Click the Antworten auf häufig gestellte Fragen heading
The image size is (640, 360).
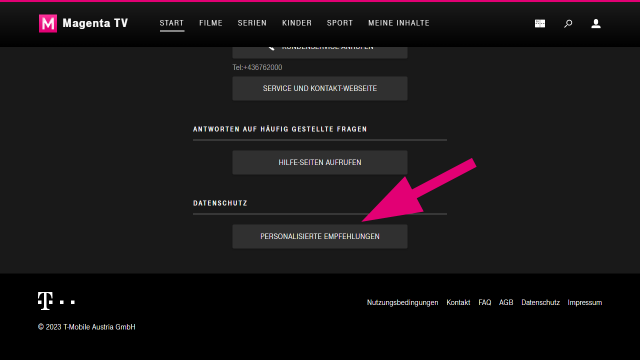(x=280, y=129)
